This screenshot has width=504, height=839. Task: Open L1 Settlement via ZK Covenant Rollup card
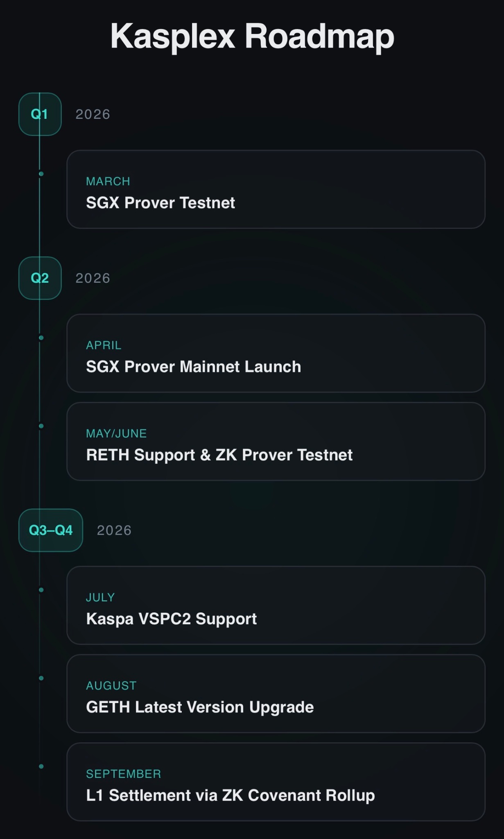tap(276, 782)
